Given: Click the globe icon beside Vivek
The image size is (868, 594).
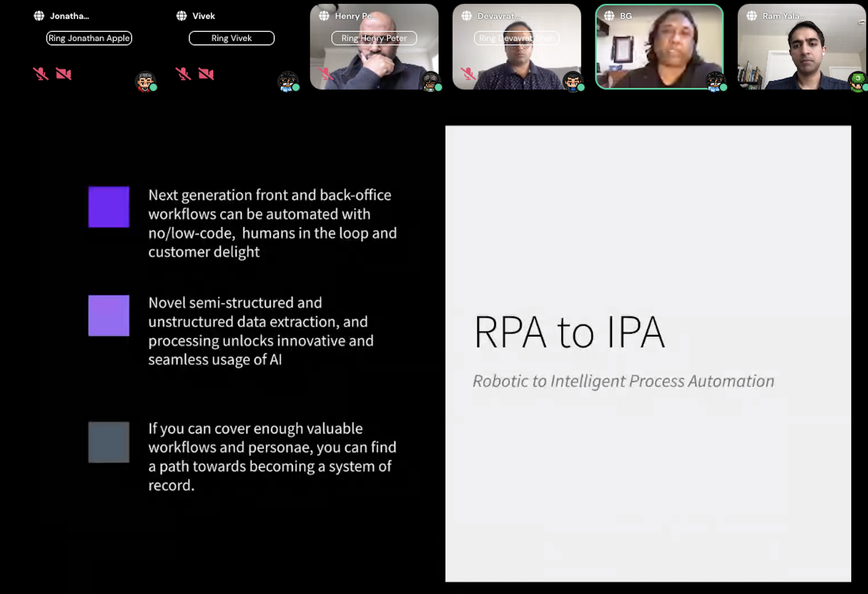Looking at the screenshot, I should tap(181, 16).
